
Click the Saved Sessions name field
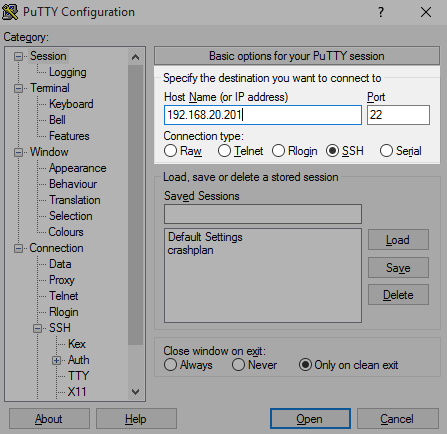coord(263,214)
